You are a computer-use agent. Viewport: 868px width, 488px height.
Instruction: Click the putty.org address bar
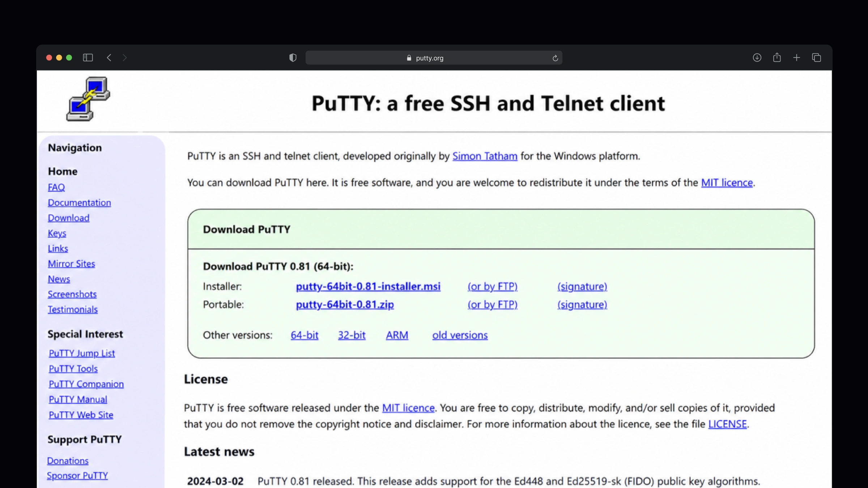pyautogui.click(x=434, y=58)
